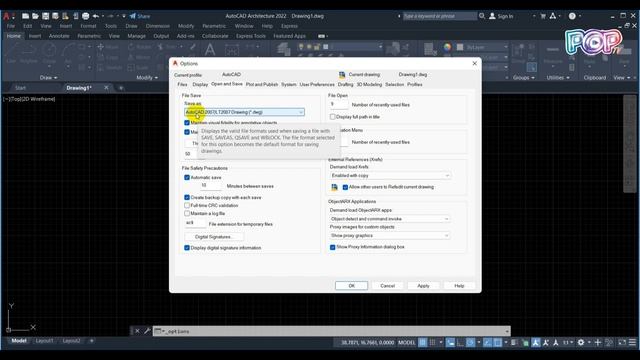This screenshot has width=640, height=360.
Task: Click the Cancel button in Options dialog
Action: pyautogui.click(x=387, y=286)
